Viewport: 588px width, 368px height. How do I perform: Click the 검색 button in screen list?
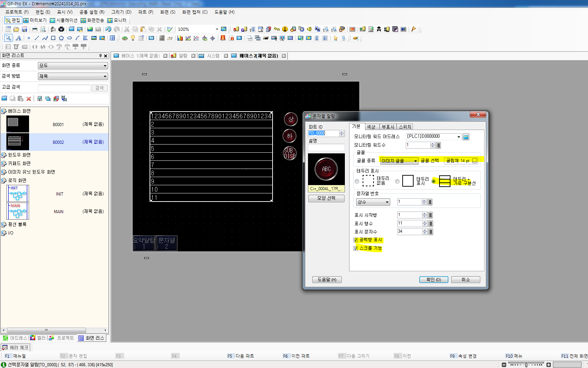click(100, 88)
